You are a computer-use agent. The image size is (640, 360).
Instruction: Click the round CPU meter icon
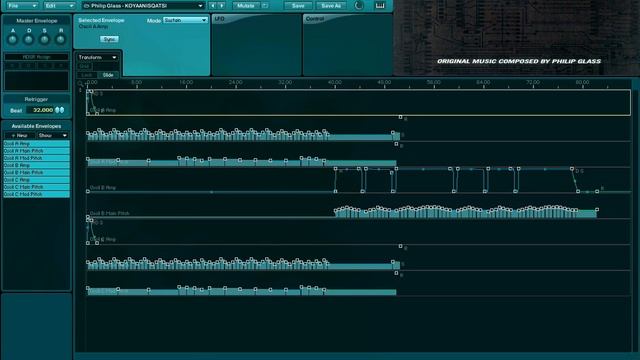(x=359, y=5)
